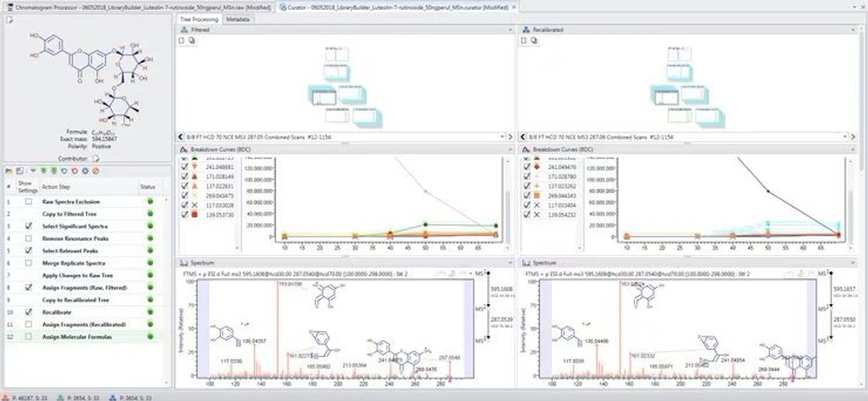This screenshot has width=868, height=401.
Task: Open the folder icon in action steps toolbar
Action: [x=9, y=171]
